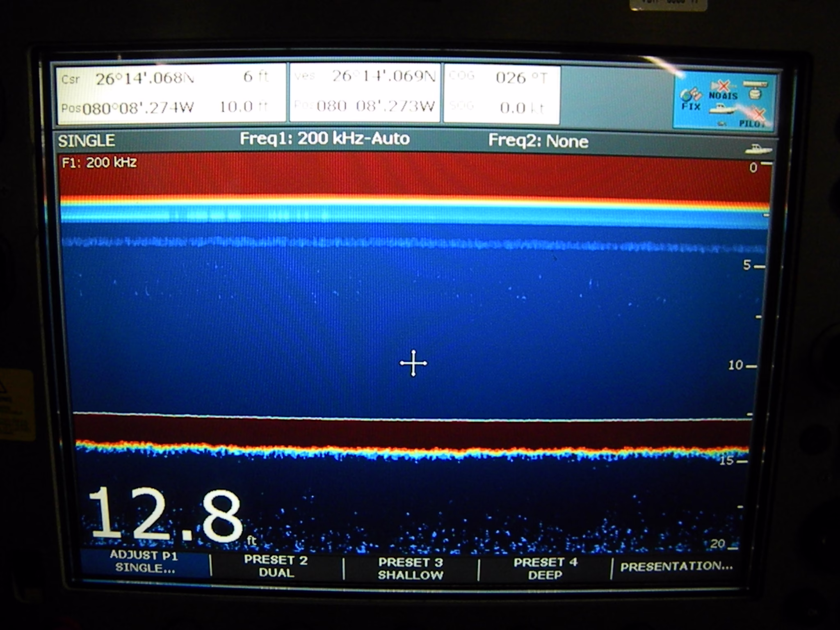Click the small boat icon above depth scale
The image size is (840, 630).
click(x=758, y=149)
